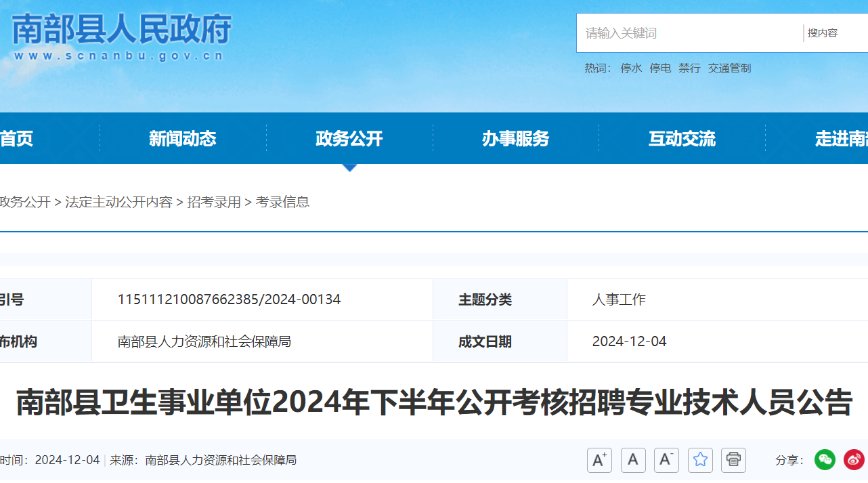The height and width of the screenshot is (483, 868).
Task: Open the 考录信息 breadcrumb link
Action: click(282, 202)
